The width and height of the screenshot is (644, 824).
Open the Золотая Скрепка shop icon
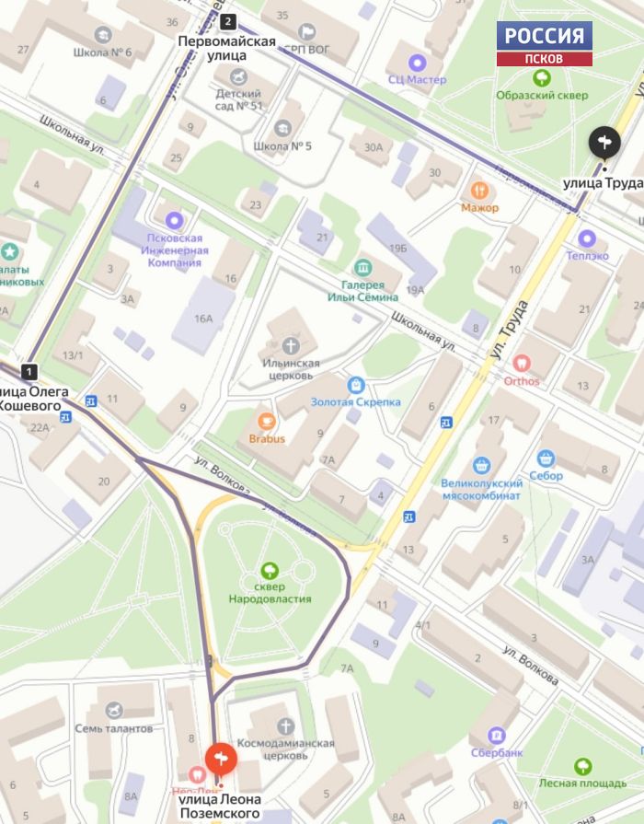[x=356, y=385]
